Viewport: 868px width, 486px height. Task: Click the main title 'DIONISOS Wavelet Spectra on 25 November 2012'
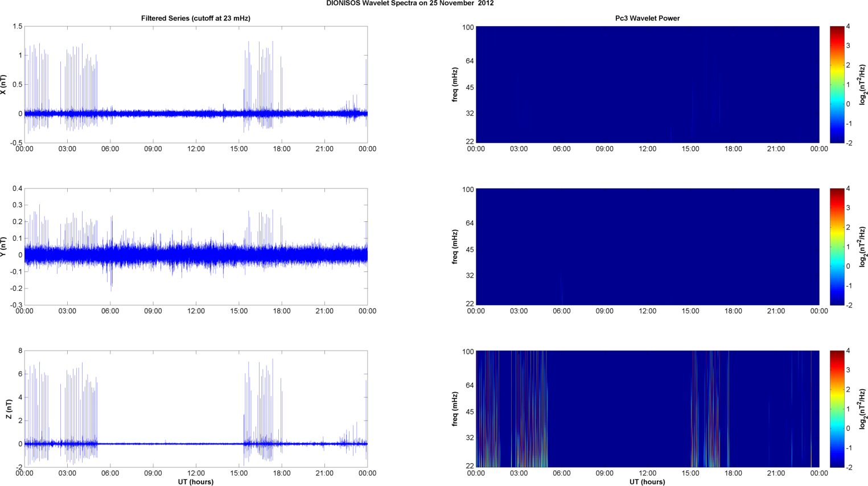410,3
